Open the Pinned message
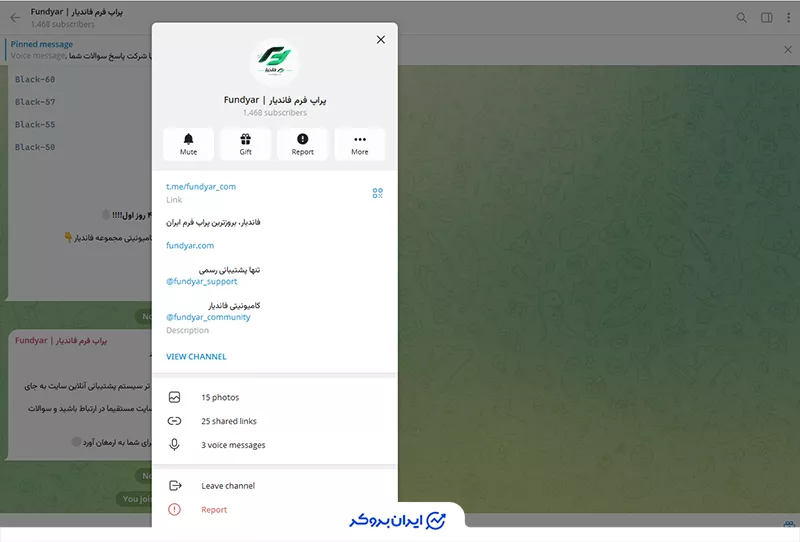800x542 pixels. [77, 50]
